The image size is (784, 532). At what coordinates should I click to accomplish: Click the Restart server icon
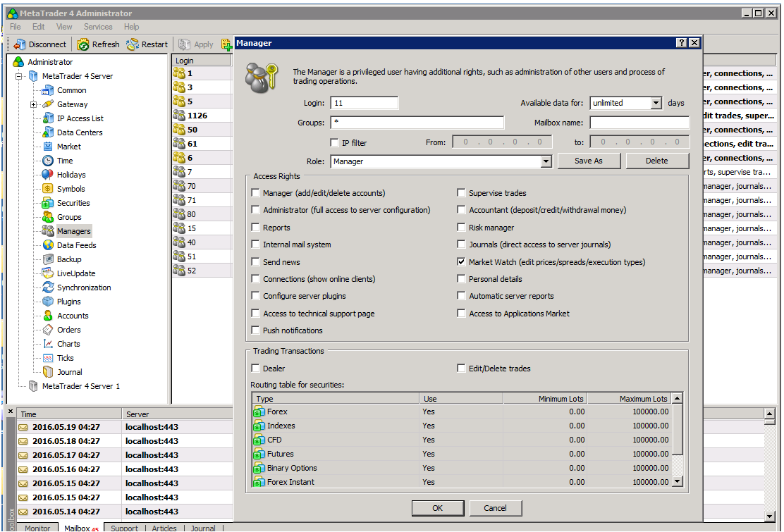click(133, 44)
